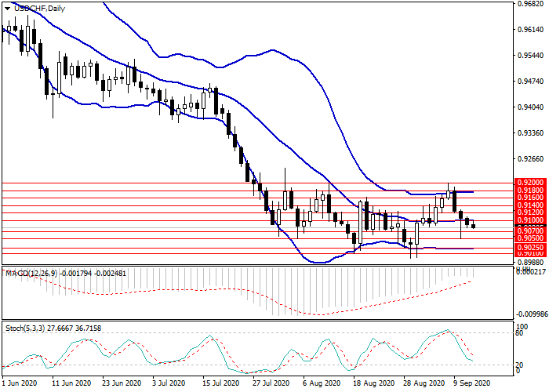
Task: Click the chart shift triangle beside USDCHF title
Action: tap(5, 9)
